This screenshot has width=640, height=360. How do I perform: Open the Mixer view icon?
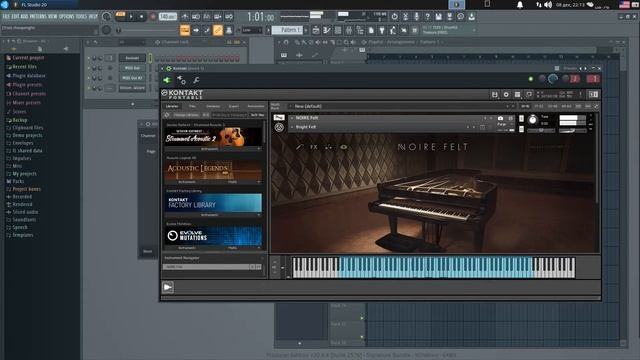[349, 30]
